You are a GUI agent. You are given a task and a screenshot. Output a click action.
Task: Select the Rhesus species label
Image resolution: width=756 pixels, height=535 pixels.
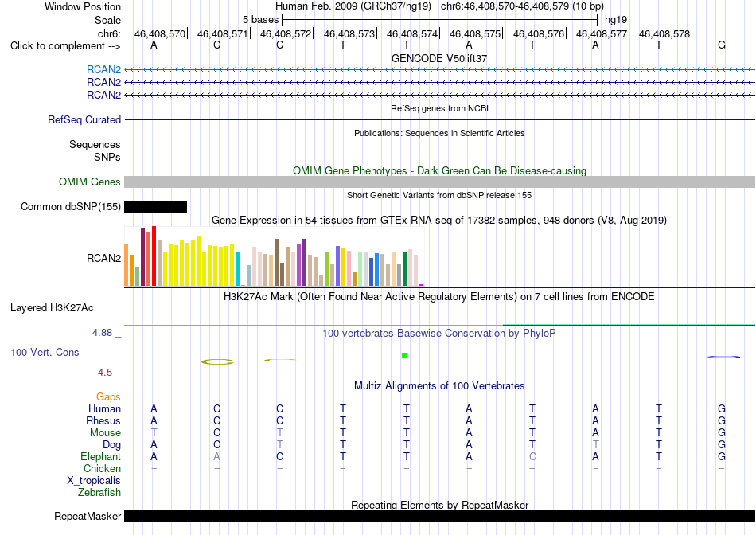(x=103, y=420)
